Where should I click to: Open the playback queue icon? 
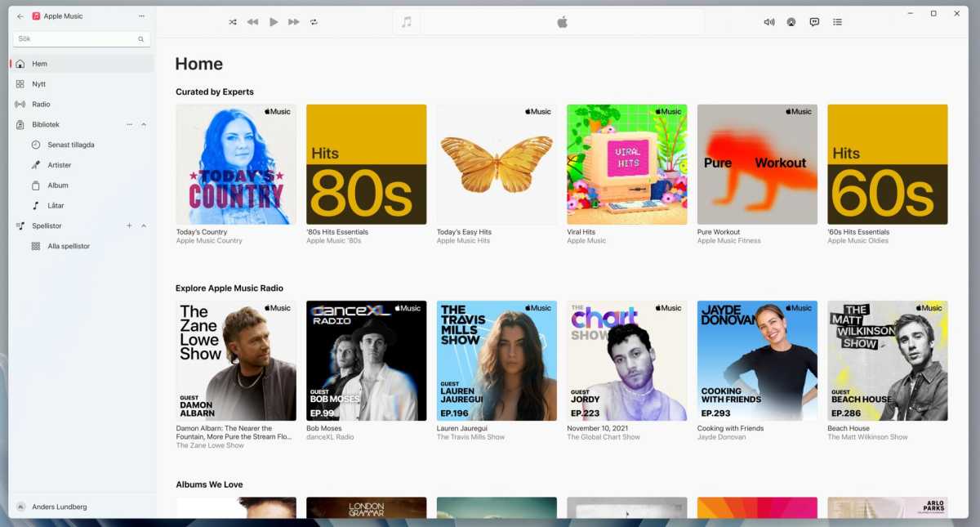tap(837, 22)
